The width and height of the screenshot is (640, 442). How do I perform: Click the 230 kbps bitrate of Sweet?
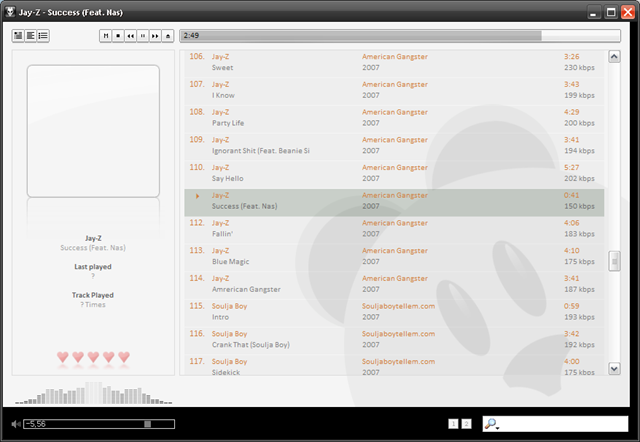pyautogui.click(x=579, y=67)
